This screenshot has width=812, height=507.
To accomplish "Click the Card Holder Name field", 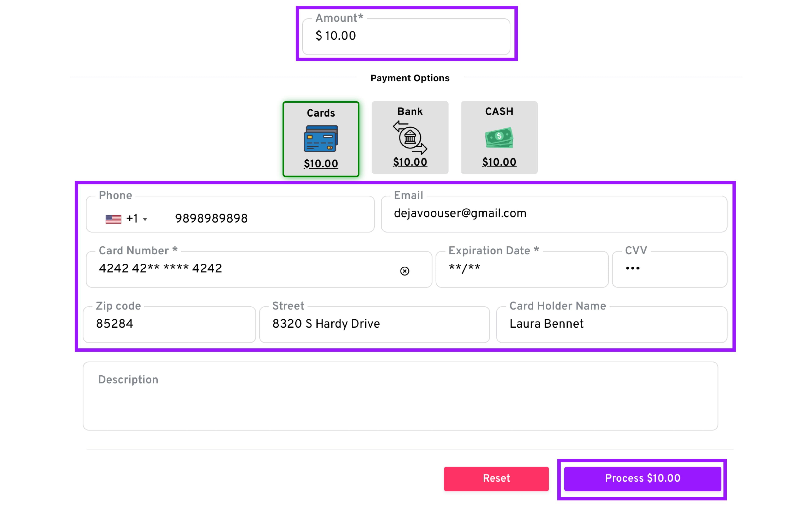I will coord(611,324).
